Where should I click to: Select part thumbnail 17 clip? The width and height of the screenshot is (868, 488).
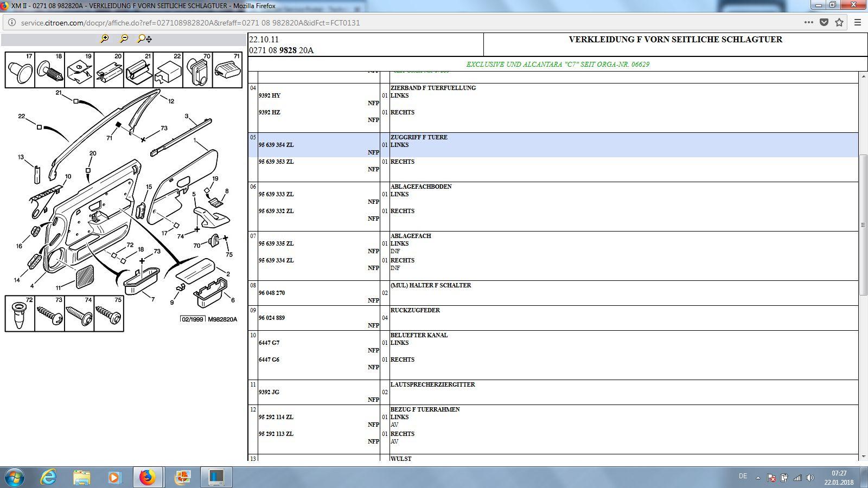point(20,70)
